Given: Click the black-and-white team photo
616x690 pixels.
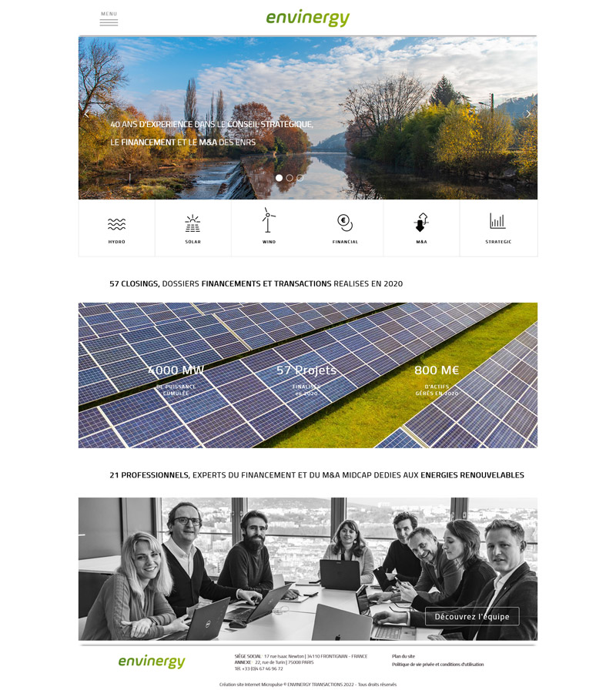Looking at the screenshot, I should pos(308,569).
